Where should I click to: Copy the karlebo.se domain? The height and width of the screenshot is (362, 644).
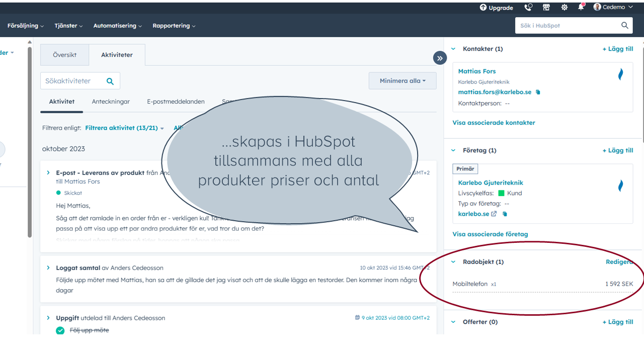click(505, 214)
